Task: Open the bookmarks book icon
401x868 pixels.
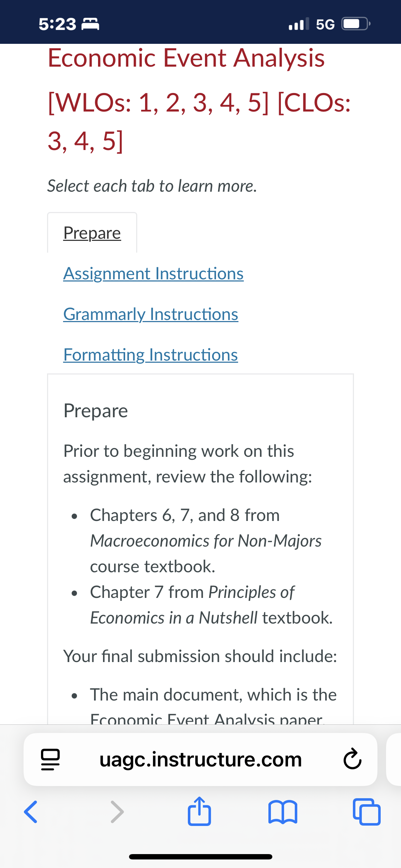Action: click(283, 812)
